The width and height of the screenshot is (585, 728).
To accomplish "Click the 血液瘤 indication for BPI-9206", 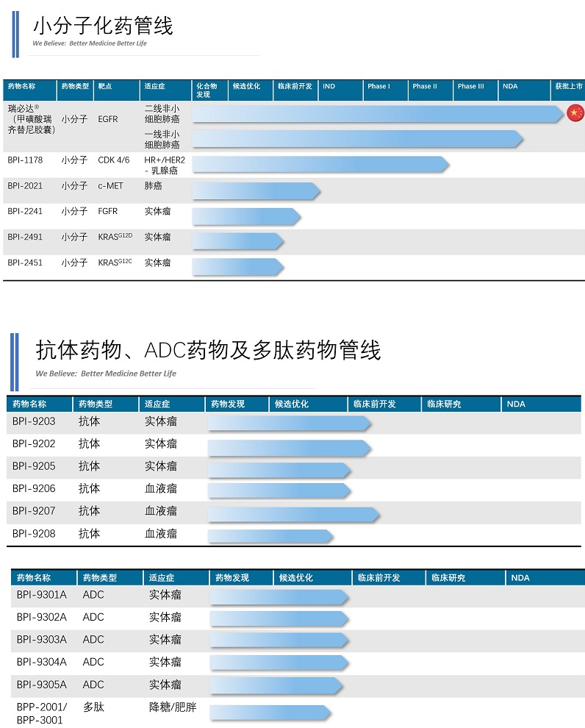I will coord(161,488).
